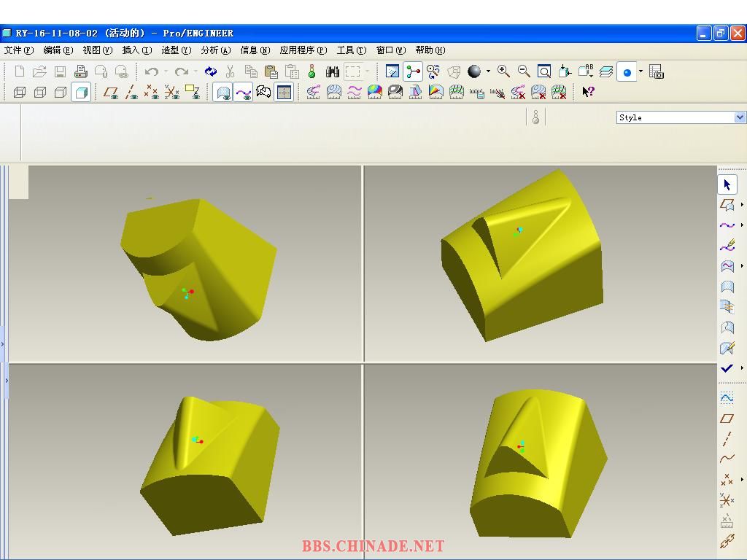Enable the shaded model display mode
747x560 pixels.
point(81,92)
